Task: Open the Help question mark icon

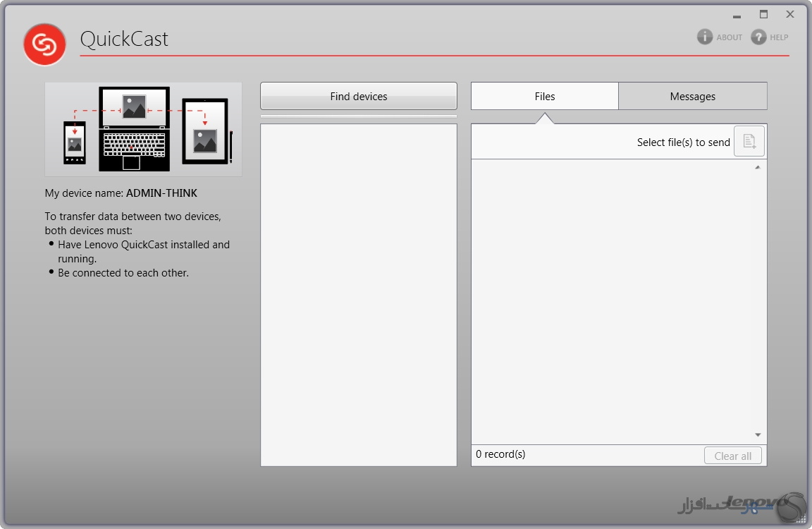Action: pos(758,37)
